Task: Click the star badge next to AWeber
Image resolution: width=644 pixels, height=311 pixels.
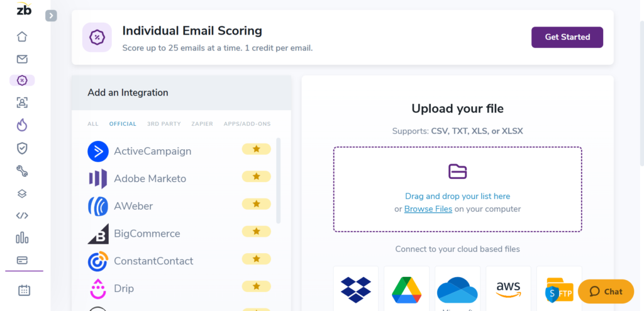Action: (257, 203)
